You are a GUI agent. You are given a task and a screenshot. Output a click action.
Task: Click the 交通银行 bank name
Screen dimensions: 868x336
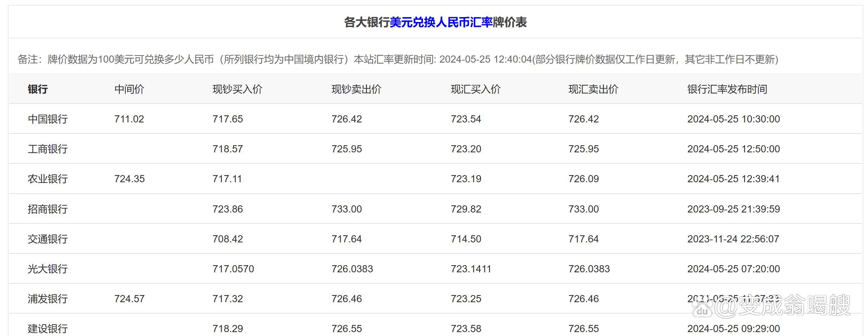coord(47,239)
